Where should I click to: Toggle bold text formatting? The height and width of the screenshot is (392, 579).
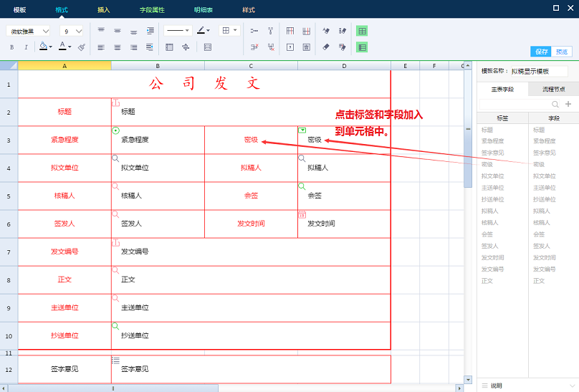tap(11, 47)
